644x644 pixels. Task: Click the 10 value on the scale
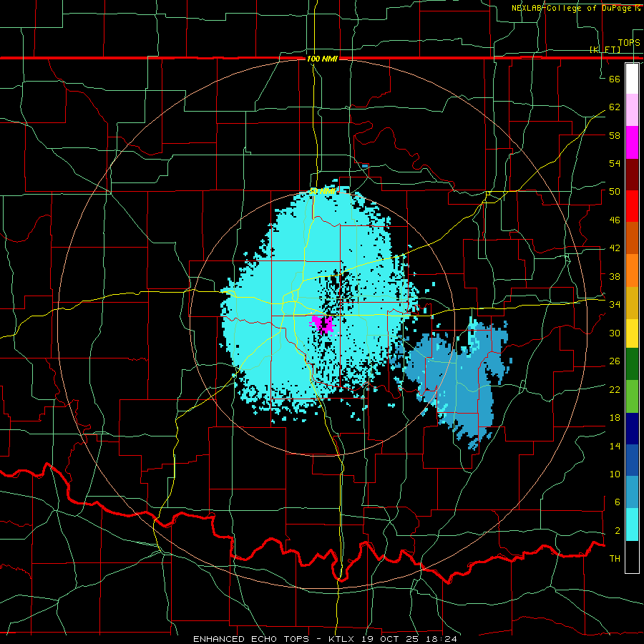[615, 474]
